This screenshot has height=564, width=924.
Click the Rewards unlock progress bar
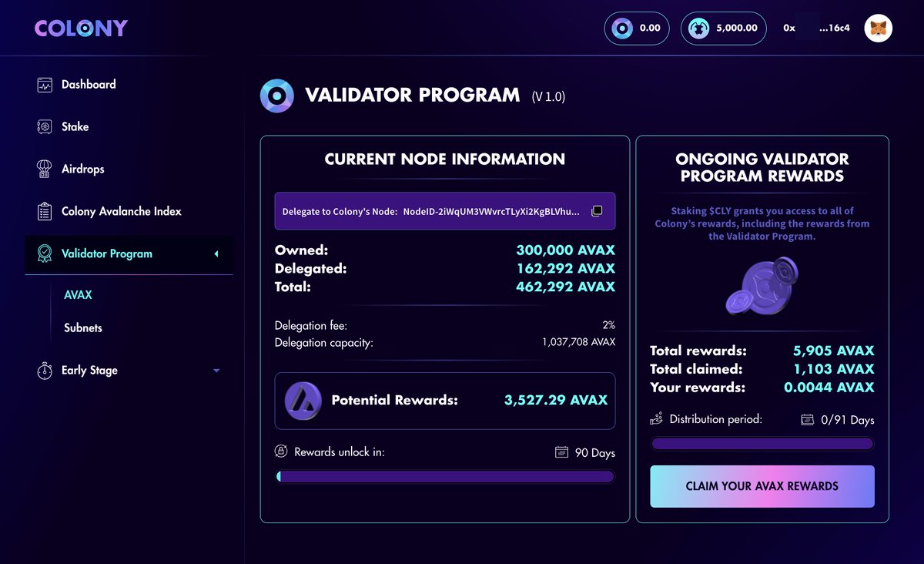(x=445, y=477)
